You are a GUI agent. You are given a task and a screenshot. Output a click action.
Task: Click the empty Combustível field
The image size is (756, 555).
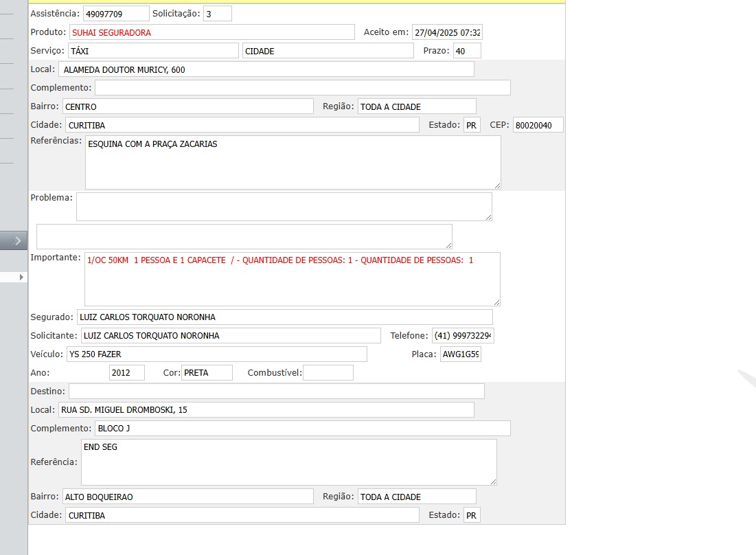pyautogui.click(x=328, y=373)
